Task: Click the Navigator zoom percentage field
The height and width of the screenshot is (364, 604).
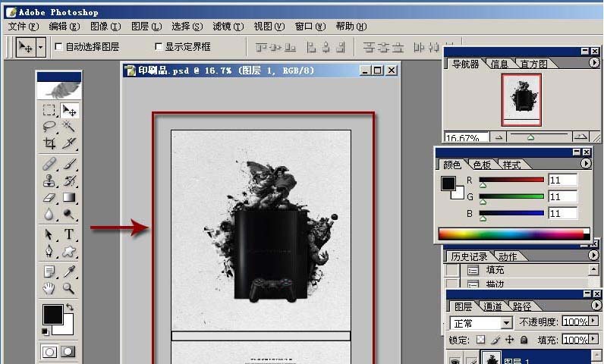Action: 467,137
